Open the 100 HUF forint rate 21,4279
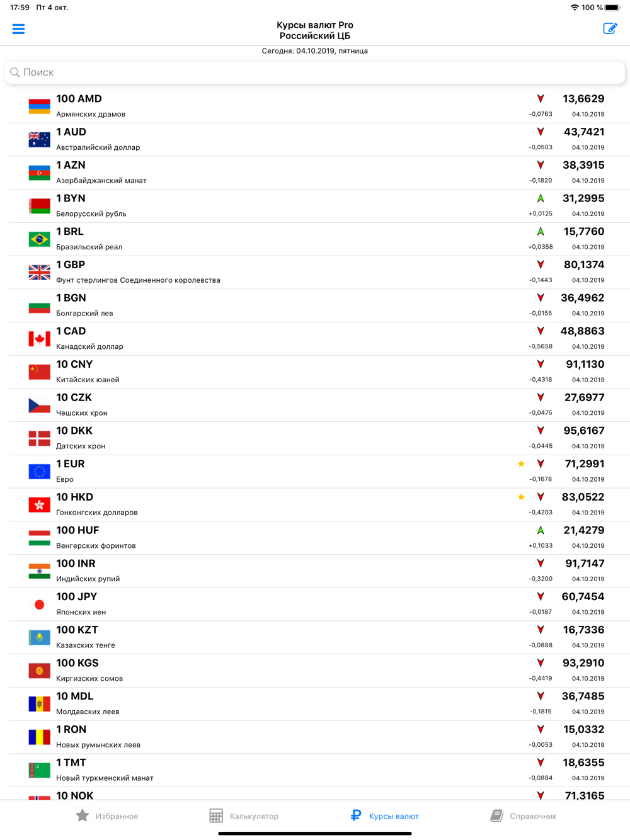 (x=584, y=530)
